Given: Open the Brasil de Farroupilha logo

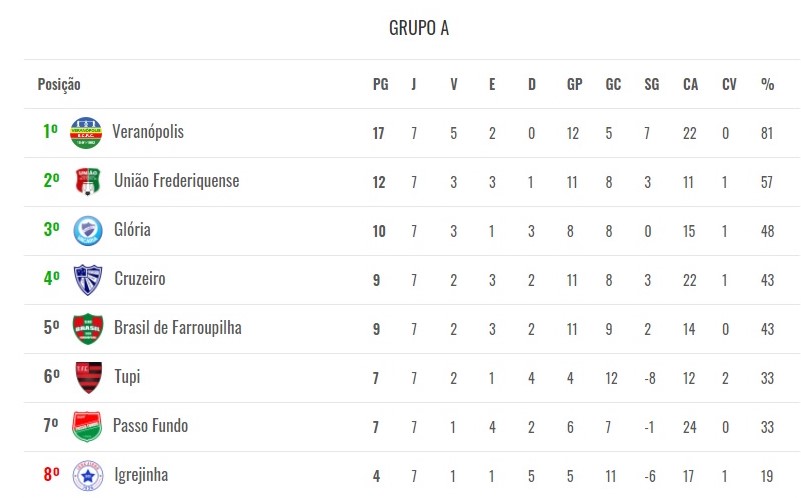Looking at the screenshot, I should (88, 329).
